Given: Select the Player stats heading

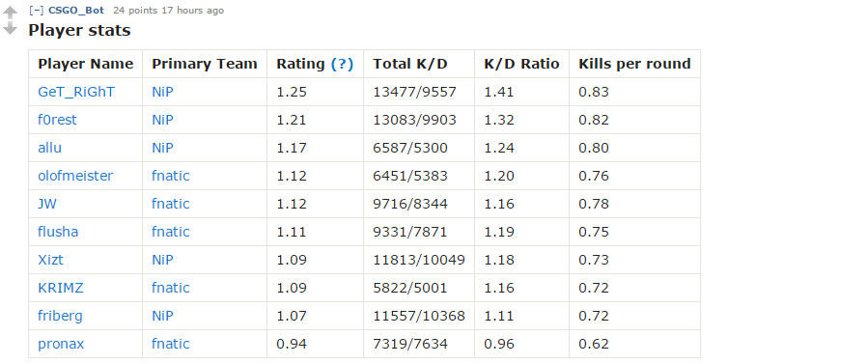Looking at the screenshot, I should [x=80, y=30].
